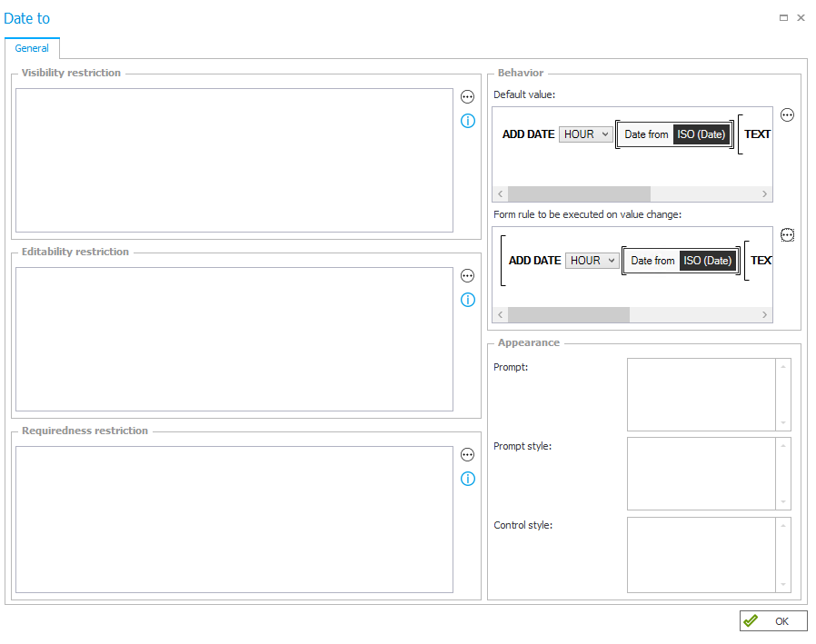Click the Requiredness restriction info icon
Image resolution: width=816 pixels, height=644 pixels.
[x=468, y=479]
